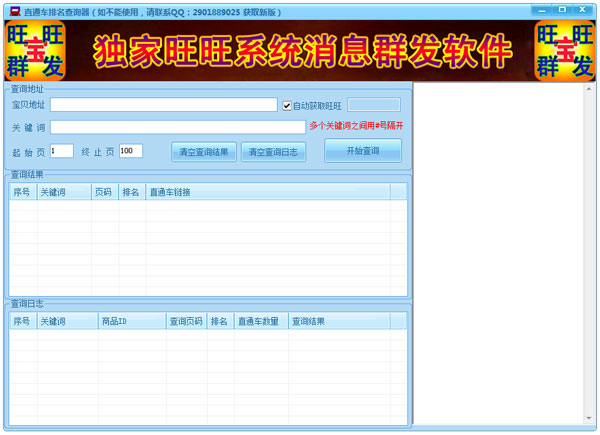Select the 起始页 number field

62,151
